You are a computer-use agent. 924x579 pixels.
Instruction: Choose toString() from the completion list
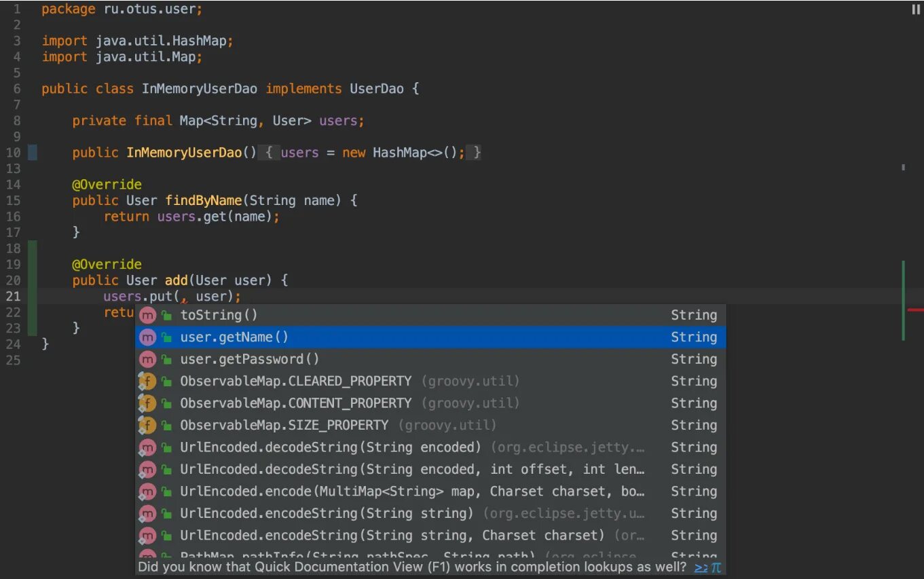point(430,315)
